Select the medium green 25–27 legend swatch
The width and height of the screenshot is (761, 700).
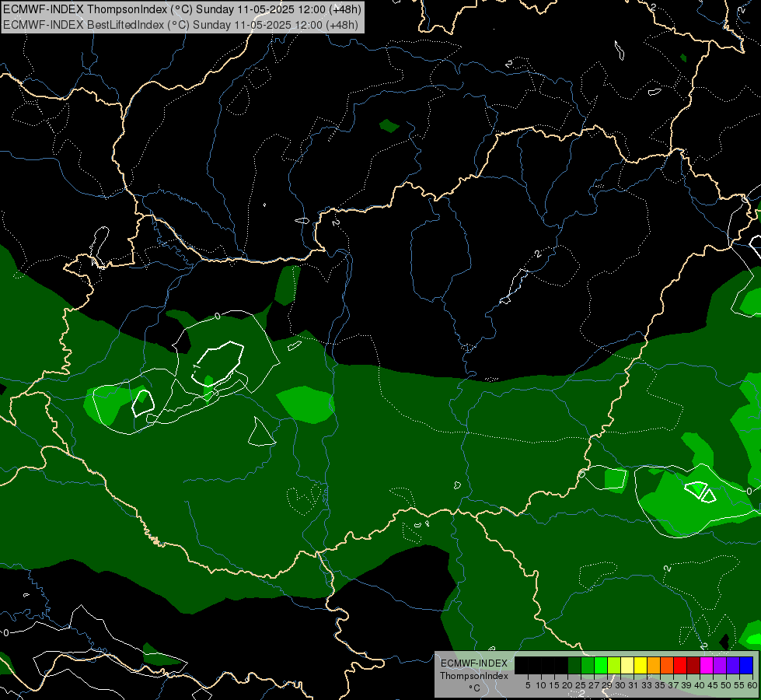coord(588,665)
